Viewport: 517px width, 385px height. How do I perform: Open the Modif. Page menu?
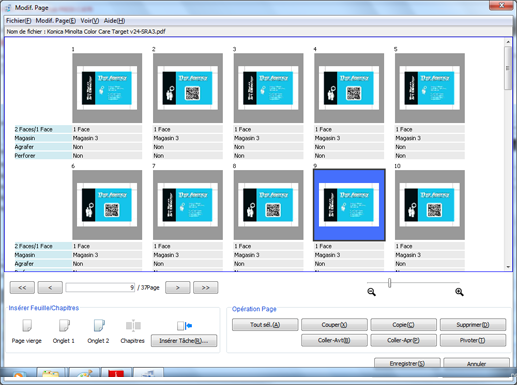pos(56,21)
